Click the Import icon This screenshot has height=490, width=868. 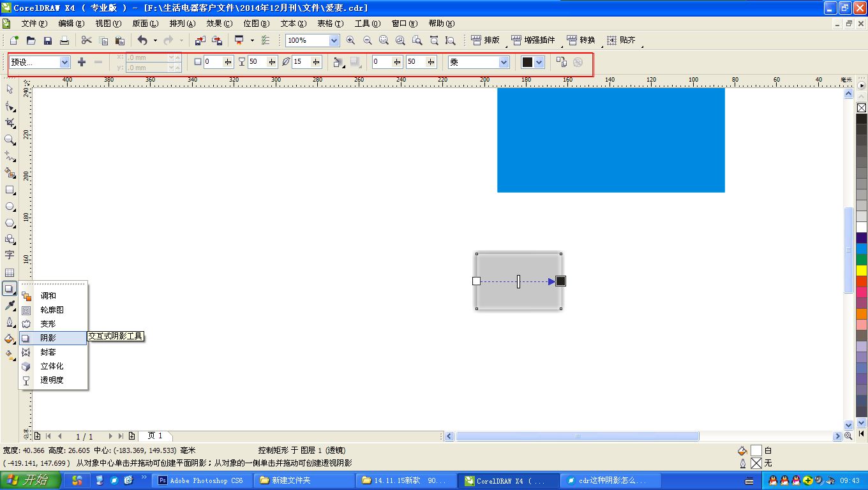click(x=200, y=40)
